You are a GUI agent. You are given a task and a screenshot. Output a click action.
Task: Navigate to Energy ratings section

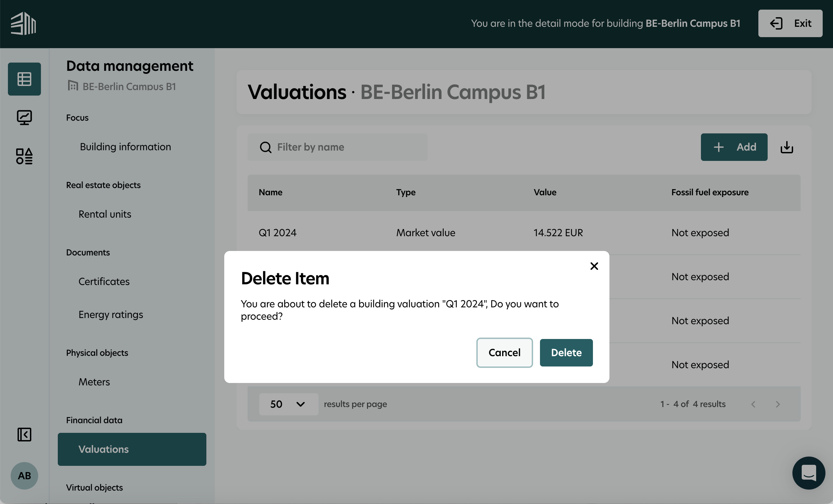pos(111,314)
